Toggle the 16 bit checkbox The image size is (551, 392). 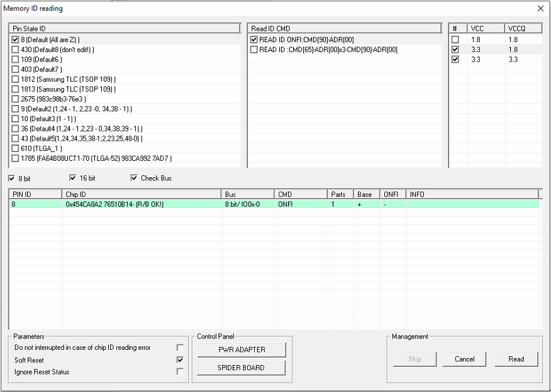tap(73, 178)
